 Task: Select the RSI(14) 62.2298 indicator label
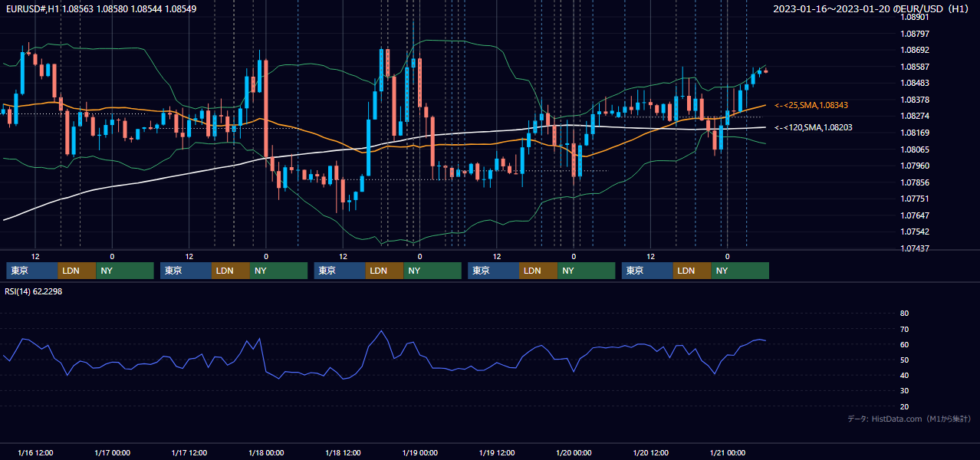(x=34, y=291)
